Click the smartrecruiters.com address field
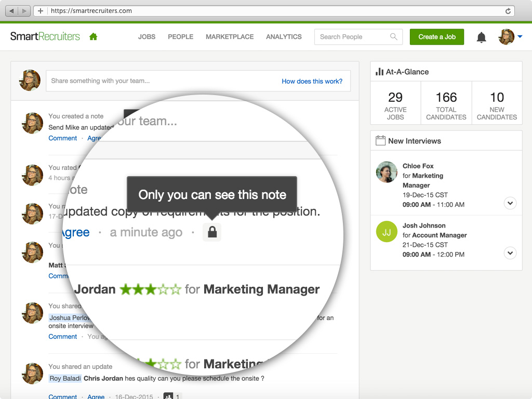 (x=274, y=11)
